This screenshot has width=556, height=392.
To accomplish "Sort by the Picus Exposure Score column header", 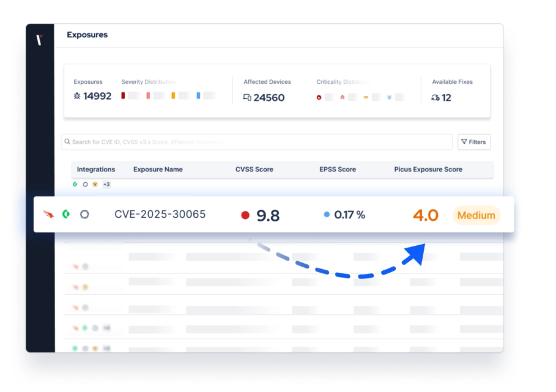I will tap(428, 169).
